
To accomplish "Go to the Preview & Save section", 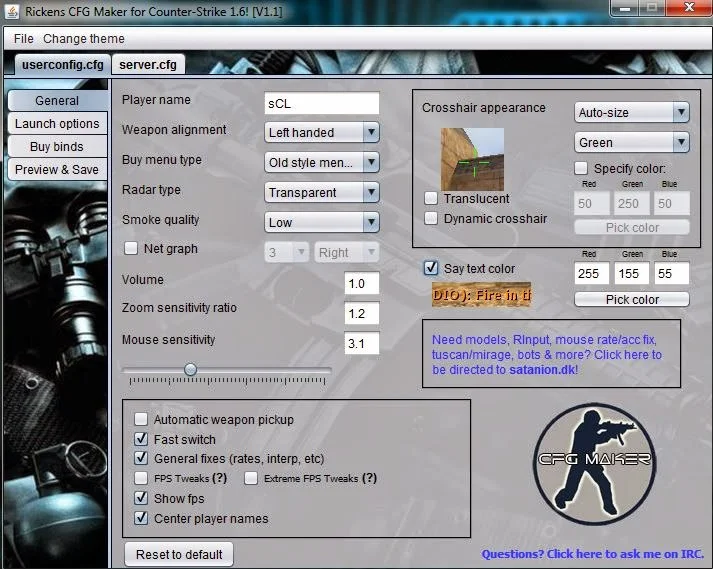I will tap(57, 170).
